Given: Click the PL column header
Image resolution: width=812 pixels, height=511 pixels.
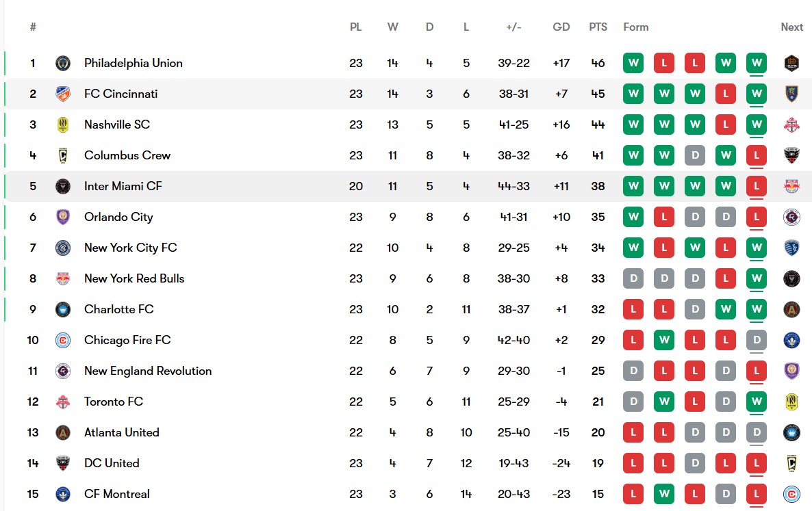Looking at the screenshot, I should tap(356, 27).
